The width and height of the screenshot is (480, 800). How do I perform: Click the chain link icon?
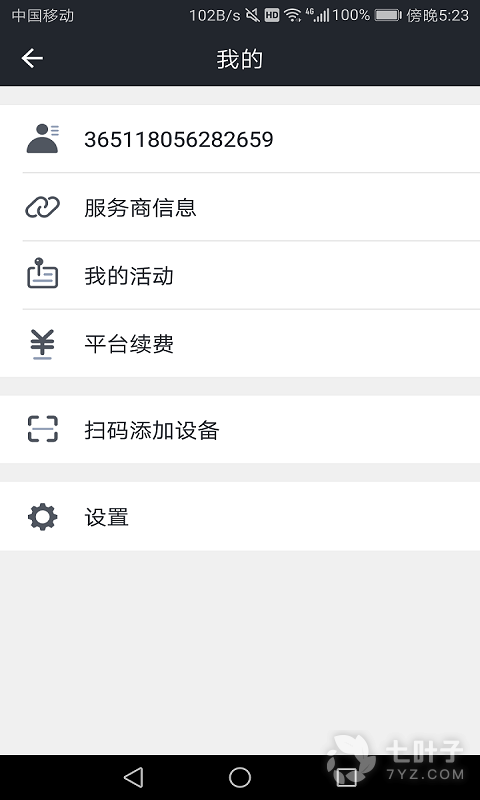pyautogui.click(x=42, y=207)
